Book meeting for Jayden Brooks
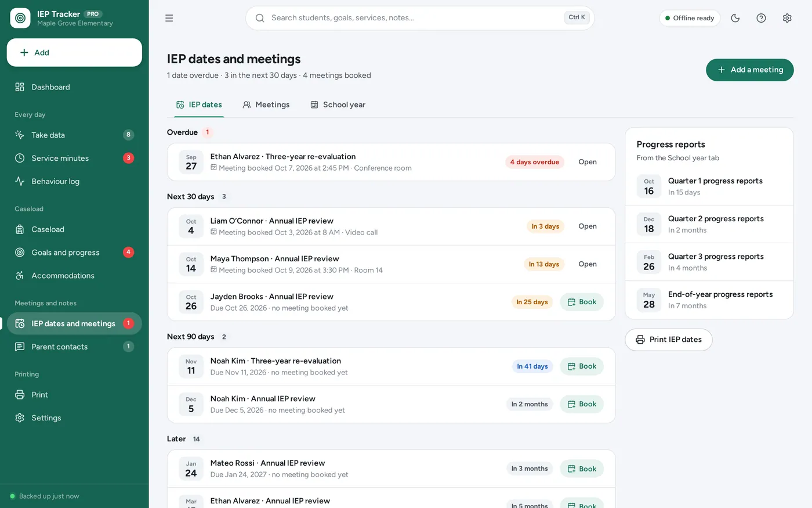This screenshot has width=812, height=508. pos(582,302)
